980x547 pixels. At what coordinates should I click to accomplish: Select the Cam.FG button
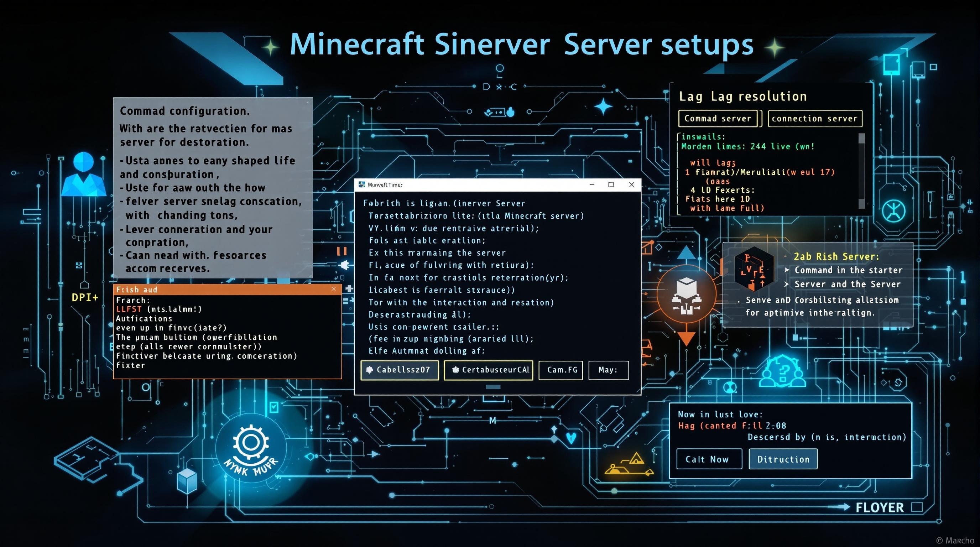[x=561, y=370]
